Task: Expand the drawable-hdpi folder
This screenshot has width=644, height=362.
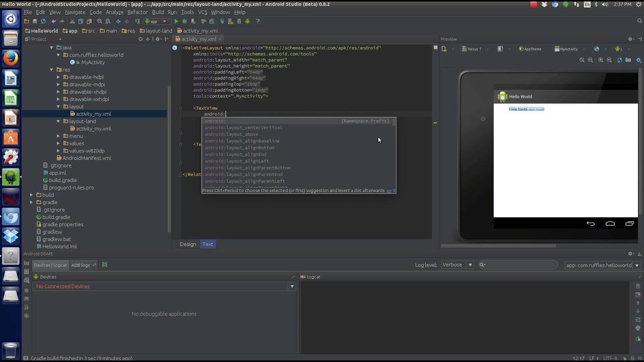Action: pyautogui.click(x=58, y=77)
